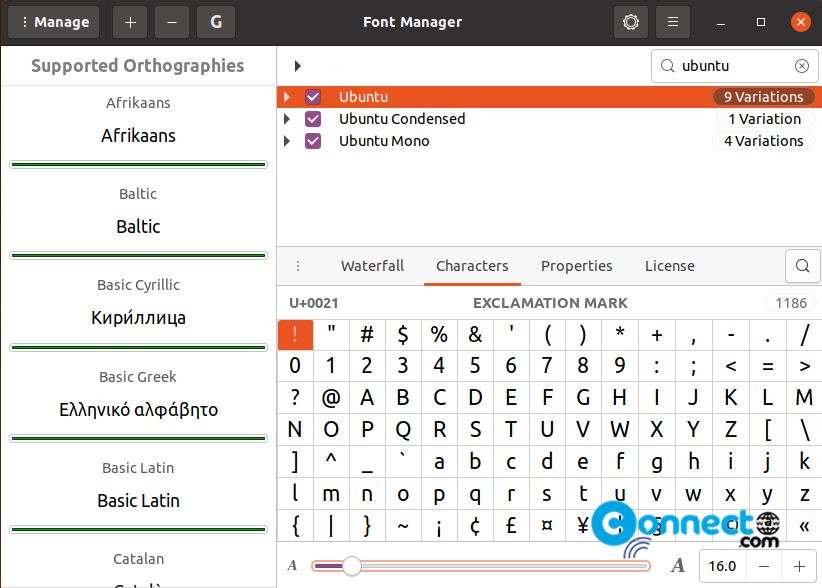Image resolution: width=822 pixels, height=588 pixels.
Task: Uncheck the Ubuntu font checkbox
Action: (x=313, y=97)
